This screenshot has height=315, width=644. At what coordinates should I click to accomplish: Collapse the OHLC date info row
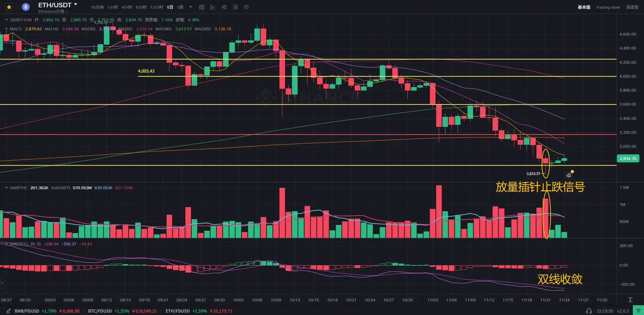(6, 20)
